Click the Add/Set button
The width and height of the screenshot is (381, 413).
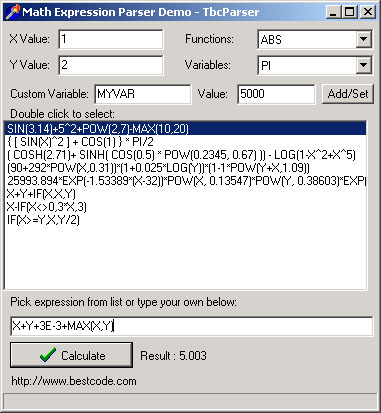point(348,94)
